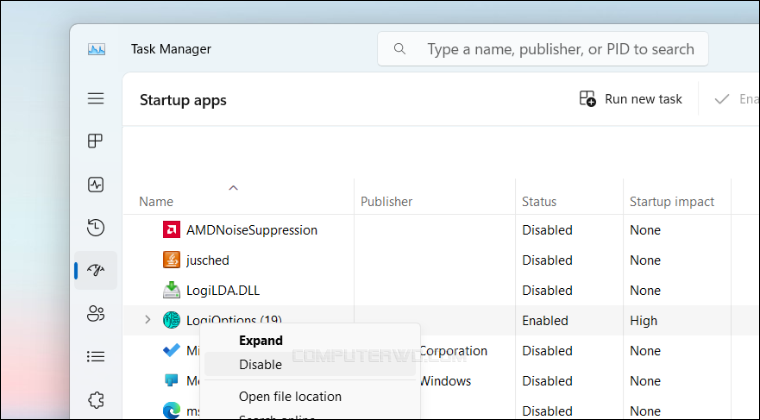Click the AMDNoiseSuppression app icon
The width and height of the screenshot is (760, 420).
tap(171, 230)
